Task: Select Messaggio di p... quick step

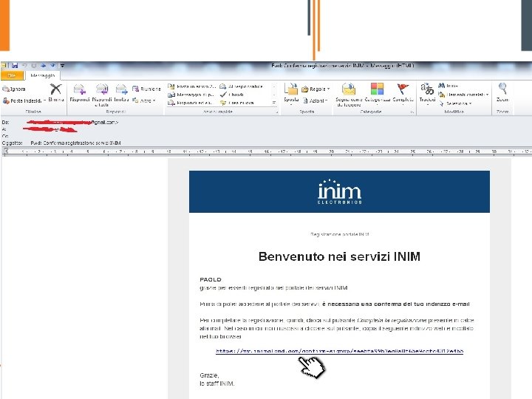Action: [191, 95]
